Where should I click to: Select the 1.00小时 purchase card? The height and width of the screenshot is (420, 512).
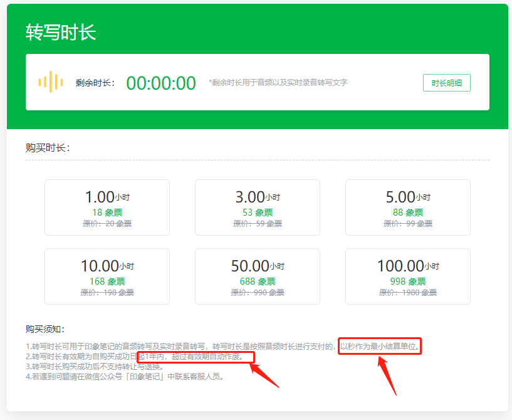click(x=108, y=207)
